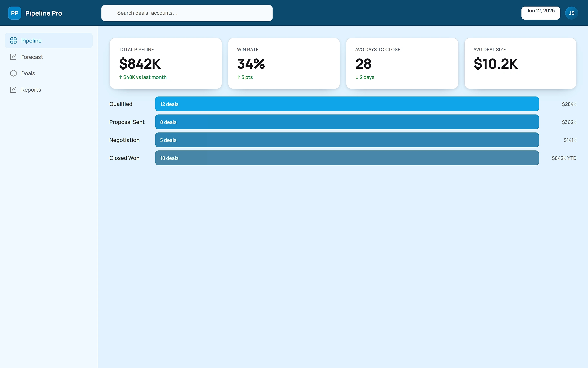
Task: Open the Reports section
Action: point(49,90)
